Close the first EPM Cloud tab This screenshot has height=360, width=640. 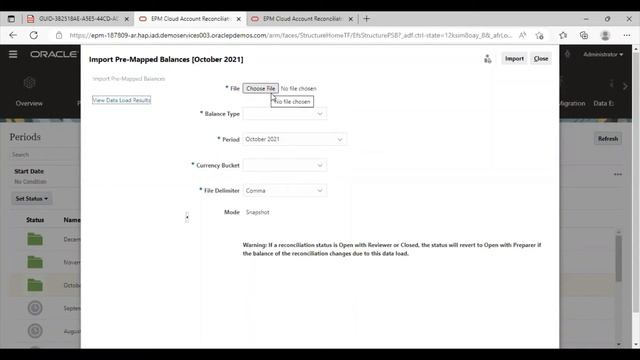239,19
